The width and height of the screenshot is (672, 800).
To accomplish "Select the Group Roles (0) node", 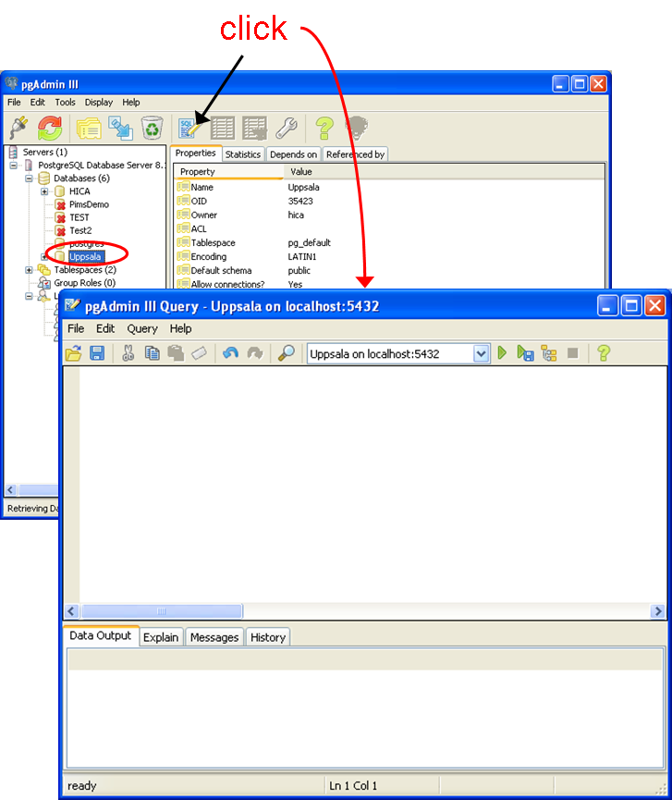I will pyautogui.click(x=85, y=283).
